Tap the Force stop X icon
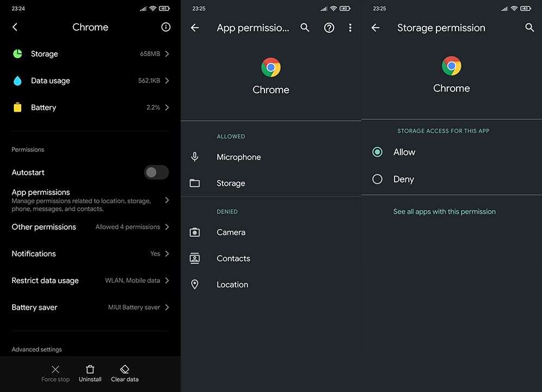 56,369
